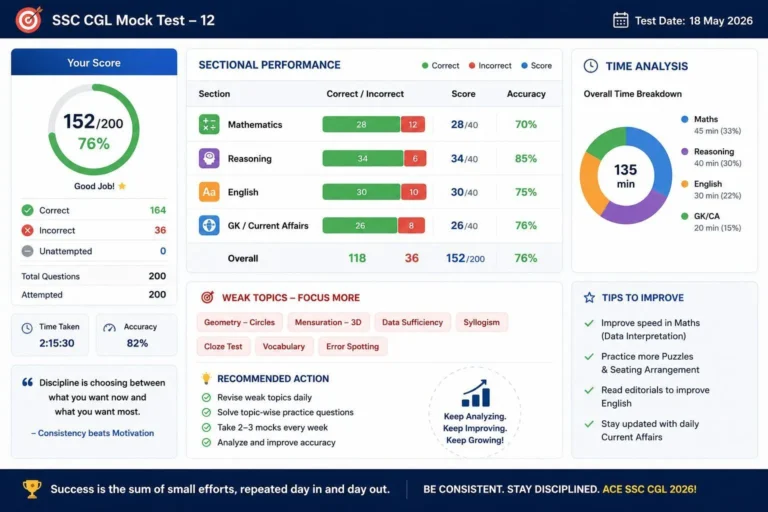
Task: Click English red incorrect bar showing 10
Action: click(x=413, y=192)
